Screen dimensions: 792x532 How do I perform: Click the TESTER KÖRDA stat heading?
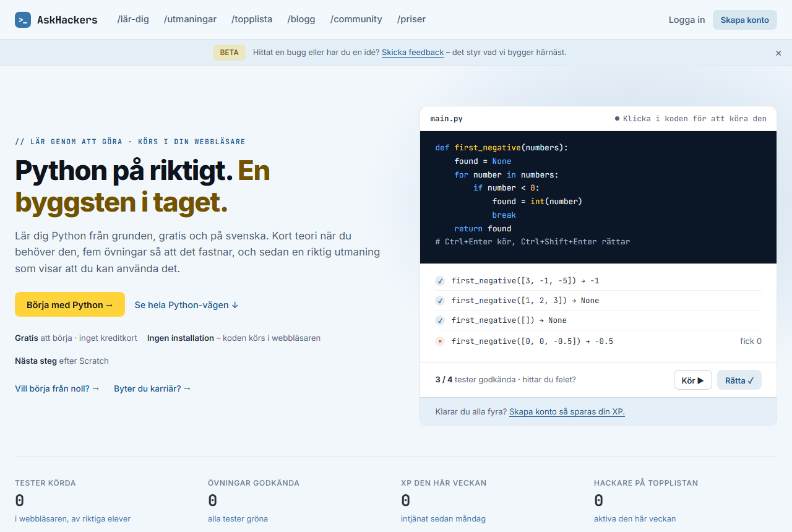tap(45, 483)
